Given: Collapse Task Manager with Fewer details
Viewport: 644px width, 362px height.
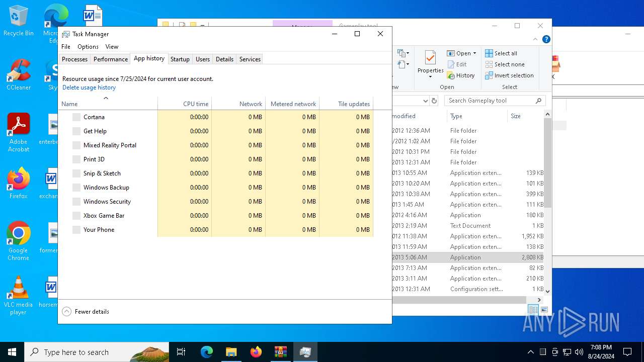Looking at the screenshot, I should (86, 312).
